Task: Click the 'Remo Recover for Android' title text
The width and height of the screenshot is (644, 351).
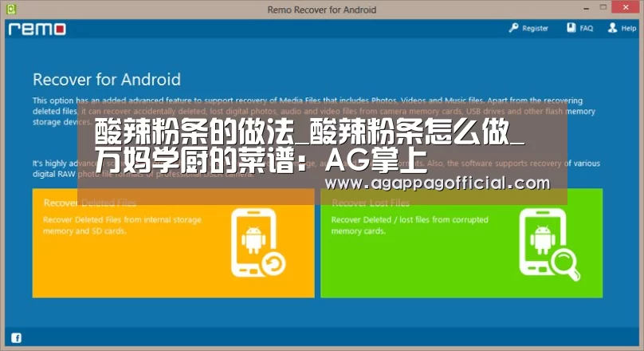Action: coord(321,10)
